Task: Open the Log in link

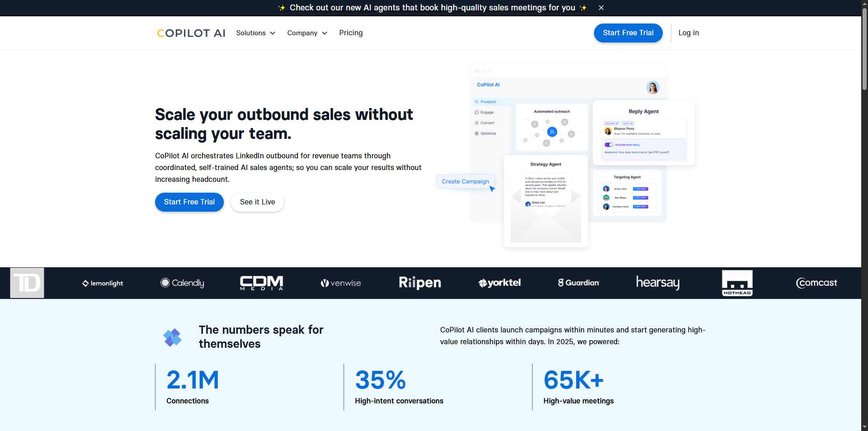Action: 689,33
